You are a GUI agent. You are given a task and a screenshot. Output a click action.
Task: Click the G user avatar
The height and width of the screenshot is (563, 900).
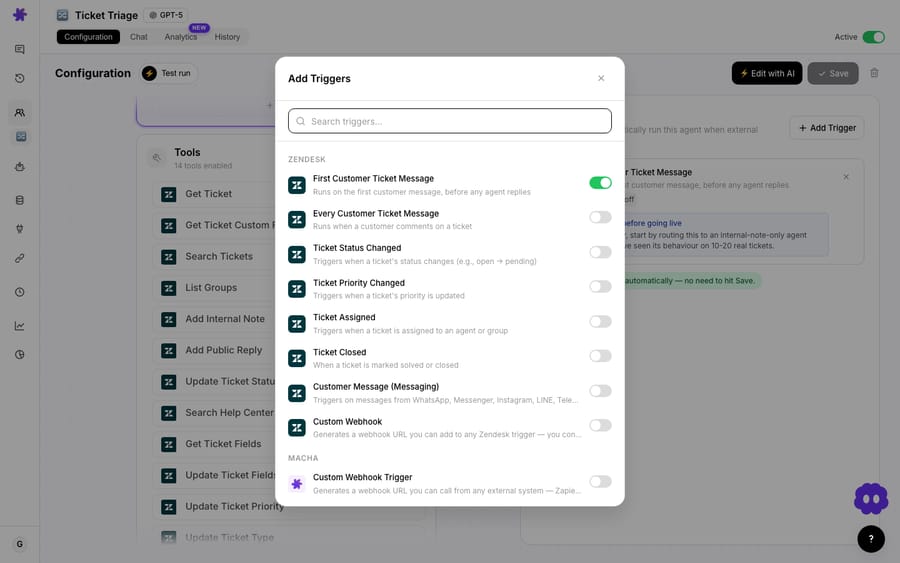20,544
